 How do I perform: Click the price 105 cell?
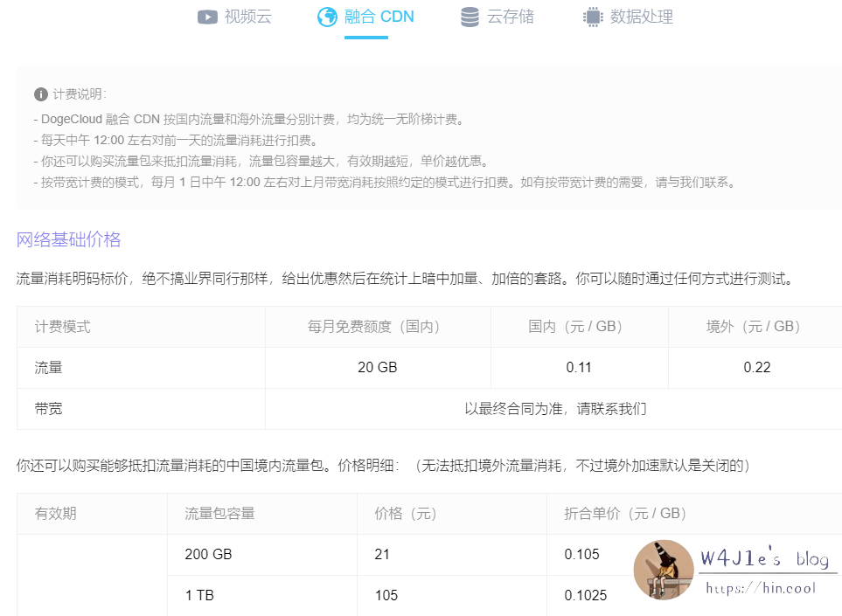pyautogui.click(x=452, y=596)
